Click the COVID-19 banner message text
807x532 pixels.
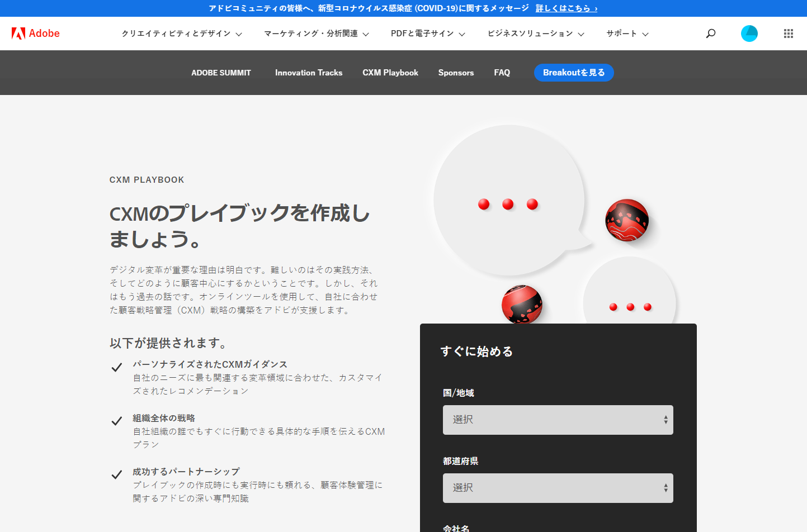click(369, 8)
